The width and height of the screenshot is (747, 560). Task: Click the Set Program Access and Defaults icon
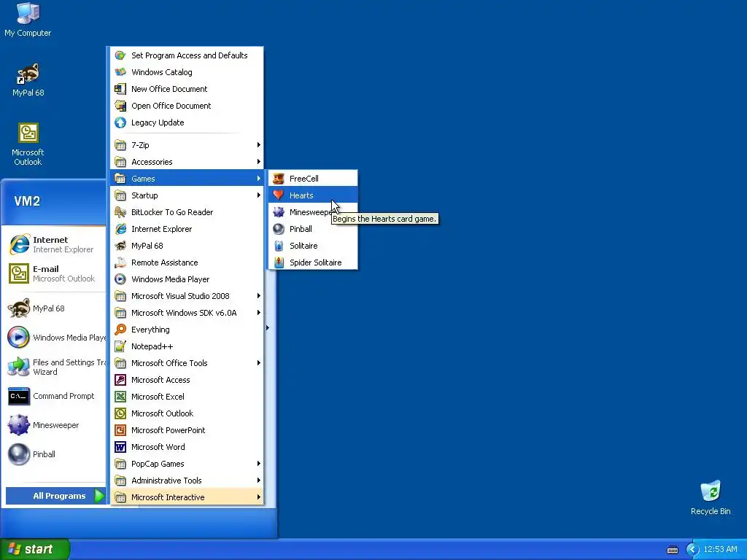click(x=120, y=55)
